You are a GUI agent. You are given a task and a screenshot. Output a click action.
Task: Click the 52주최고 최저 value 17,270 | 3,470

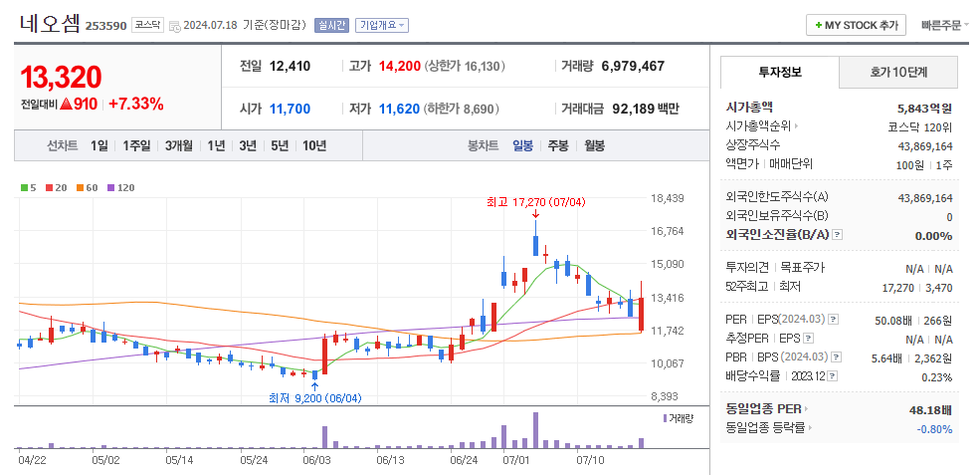(x=917, y=287)
